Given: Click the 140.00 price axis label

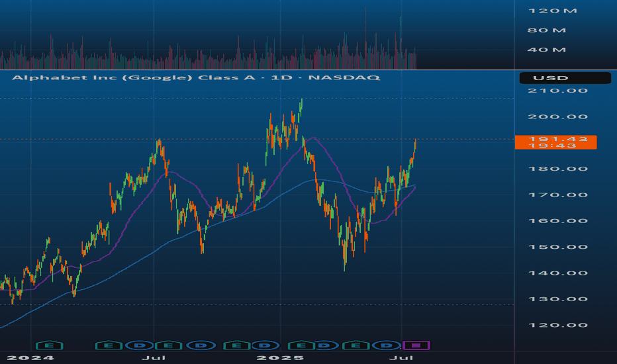Looking at the screenshot, I should point(557,273).
